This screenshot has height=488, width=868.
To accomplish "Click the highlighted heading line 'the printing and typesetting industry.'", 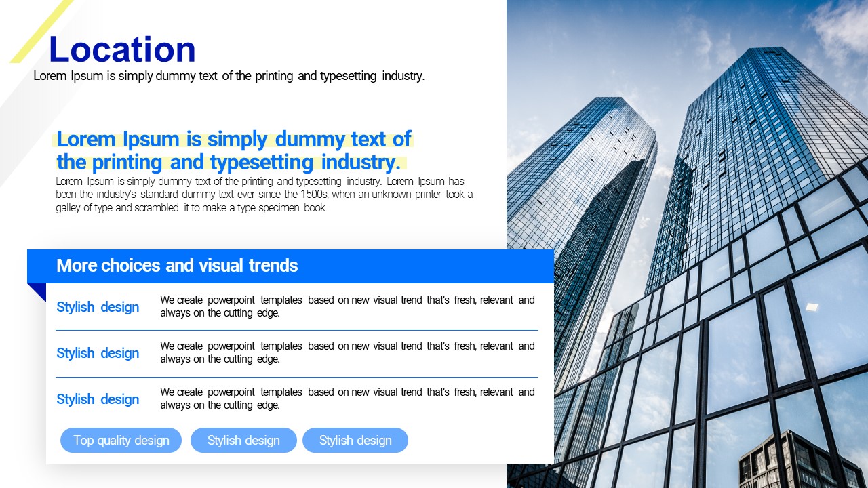I will click(x=229, y=162).
